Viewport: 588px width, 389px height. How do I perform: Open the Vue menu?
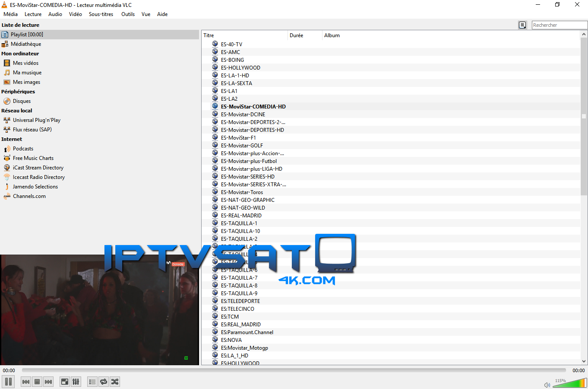coord(146,14)
